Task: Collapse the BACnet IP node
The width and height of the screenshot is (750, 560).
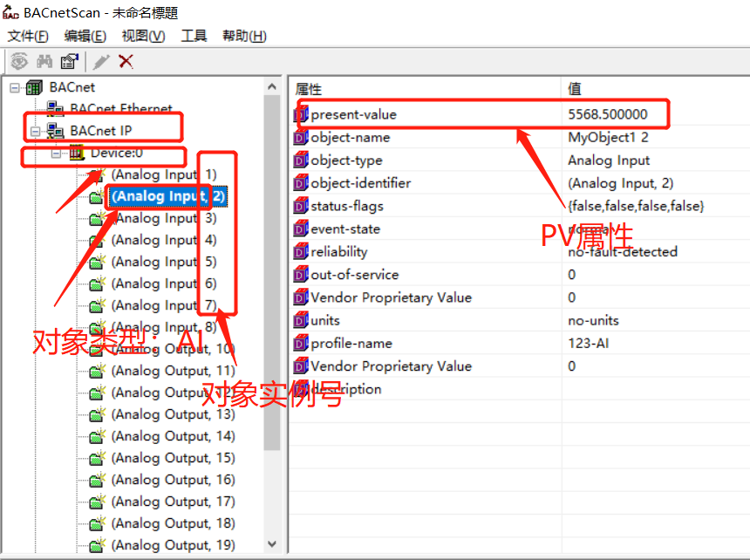Action: [36, 131]
